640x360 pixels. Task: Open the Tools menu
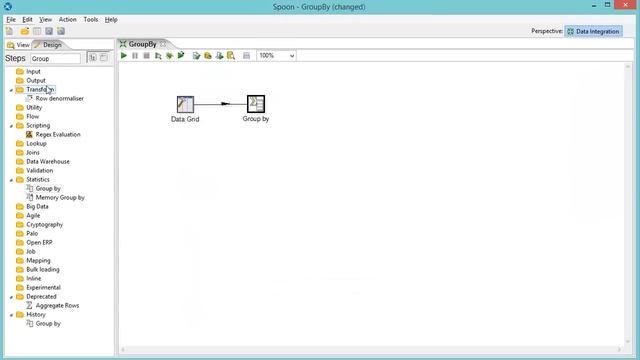coord(91,20)
